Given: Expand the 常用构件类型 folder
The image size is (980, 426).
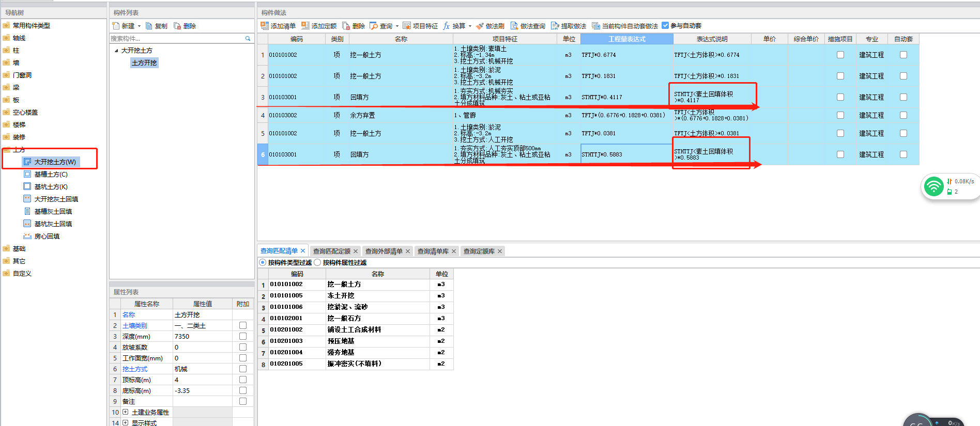Looking at the screenshot, I should point(6,25).
